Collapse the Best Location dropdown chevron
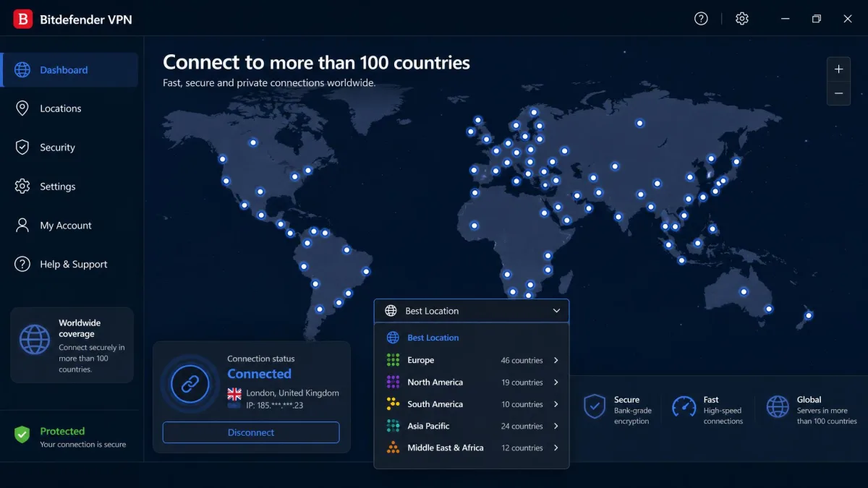Viewport: 868px width, 488px height. 556,311
